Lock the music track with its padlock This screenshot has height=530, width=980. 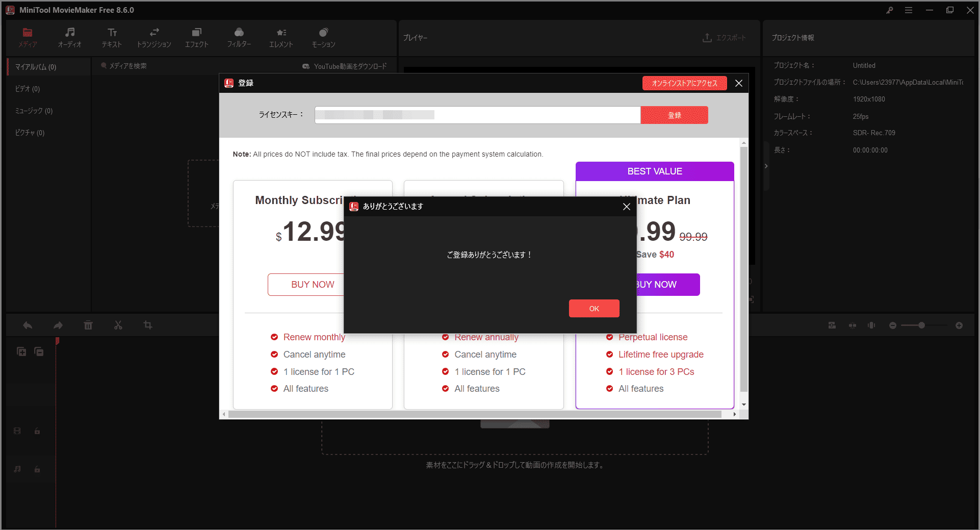(37, 469)
